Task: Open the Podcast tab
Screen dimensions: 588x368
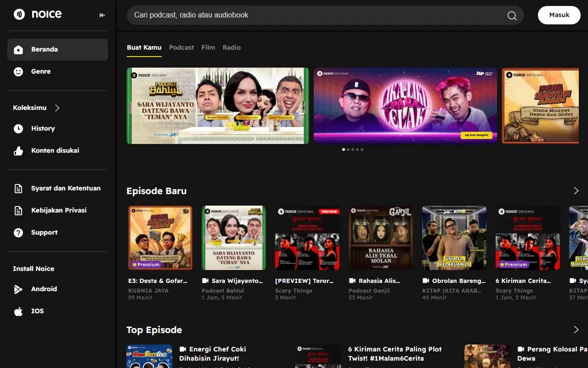Action: (x=181, y=47)
